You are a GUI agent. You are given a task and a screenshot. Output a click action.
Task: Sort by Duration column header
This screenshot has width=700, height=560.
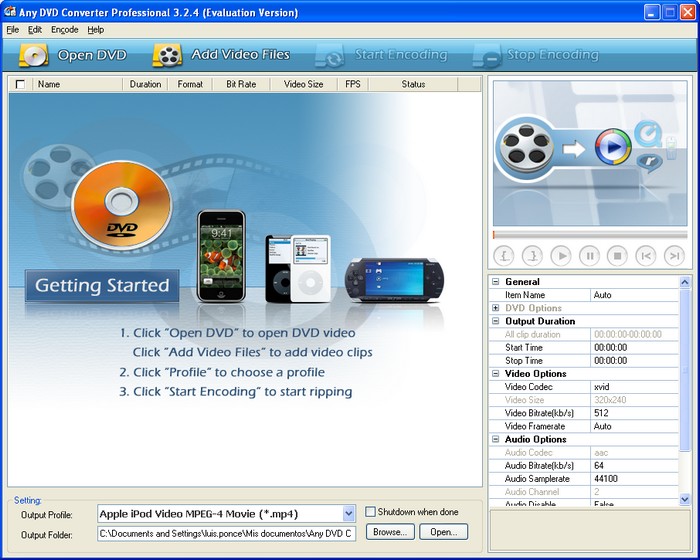pos(145,84)
